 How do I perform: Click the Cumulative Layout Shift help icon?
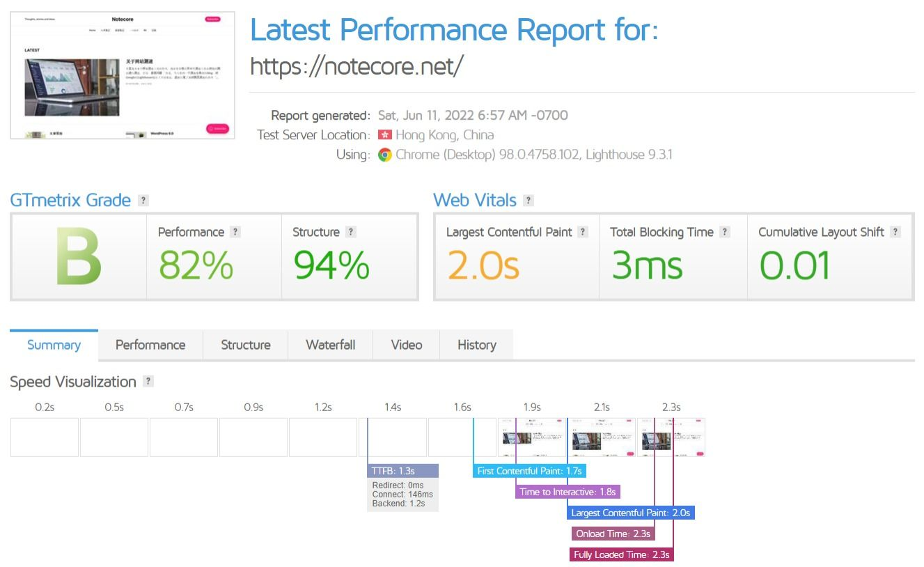(895, 232)
